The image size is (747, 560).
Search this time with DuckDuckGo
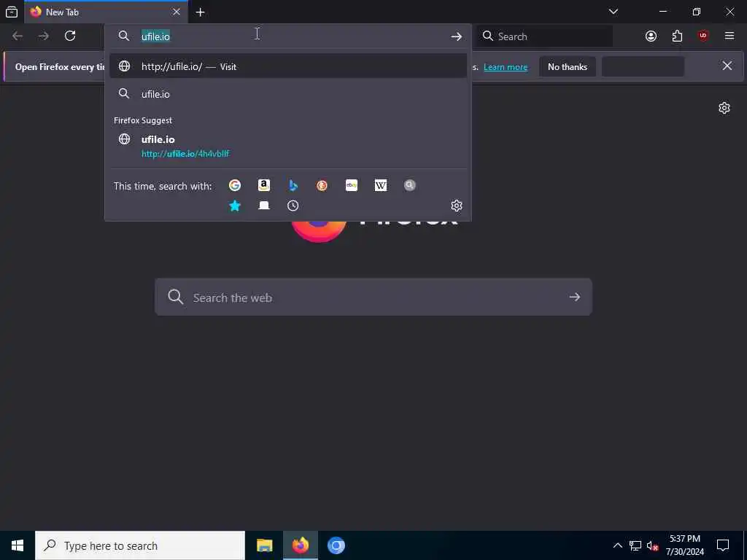click(x=322, y=185)
